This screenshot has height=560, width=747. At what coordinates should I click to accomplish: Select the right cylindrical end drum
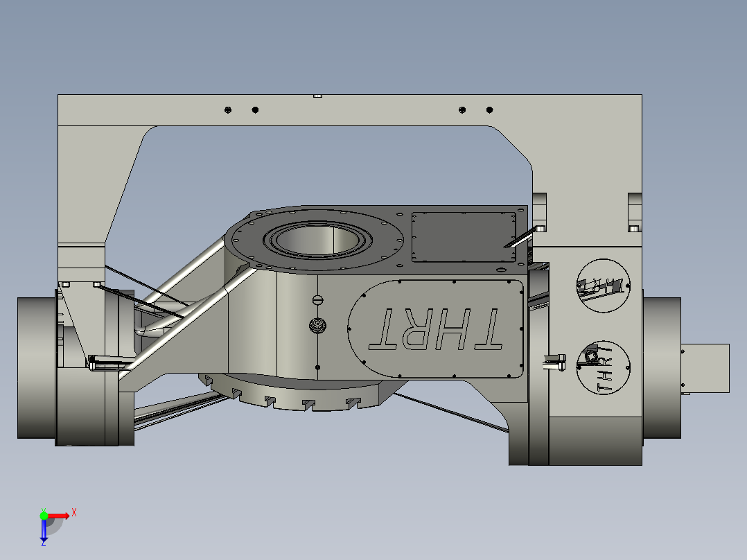click(662, 368)
